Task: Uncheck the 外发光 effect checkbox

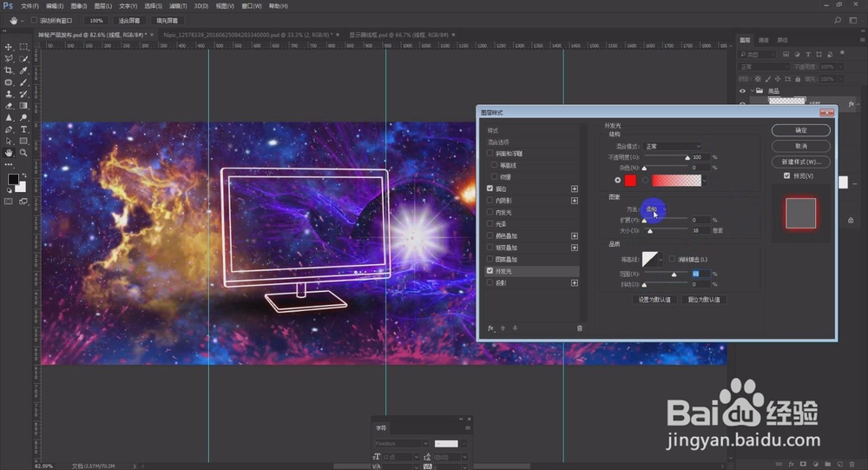Action: [x=490, y=271]
